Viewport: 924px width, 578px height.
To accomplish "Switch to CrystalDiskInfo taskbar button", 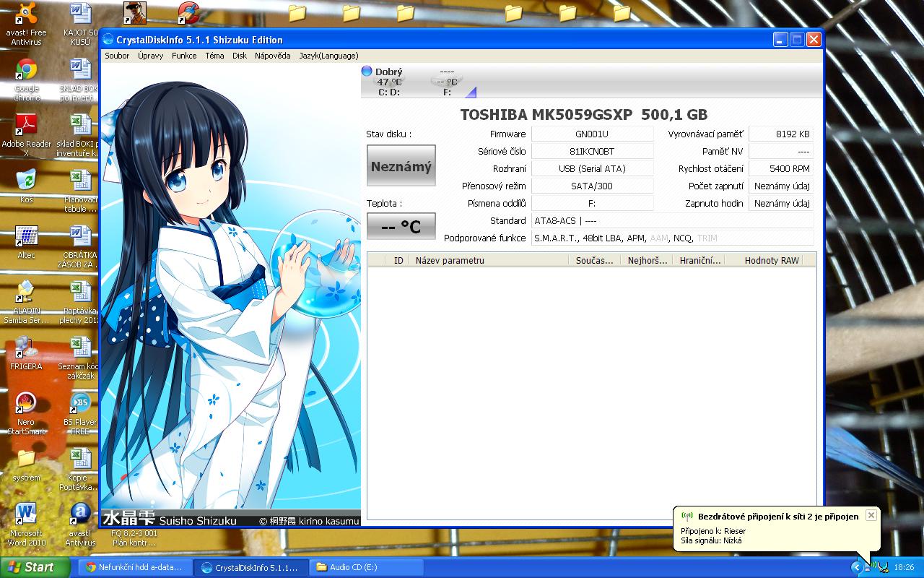I will coord(250,567).
